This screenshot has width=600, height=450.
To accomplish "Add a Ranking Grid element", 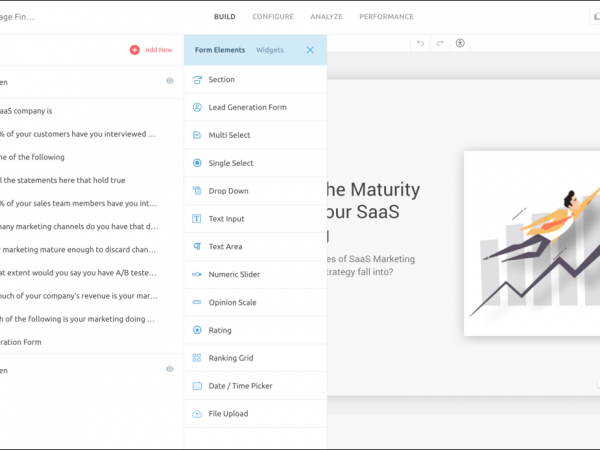I will point(232,358).
